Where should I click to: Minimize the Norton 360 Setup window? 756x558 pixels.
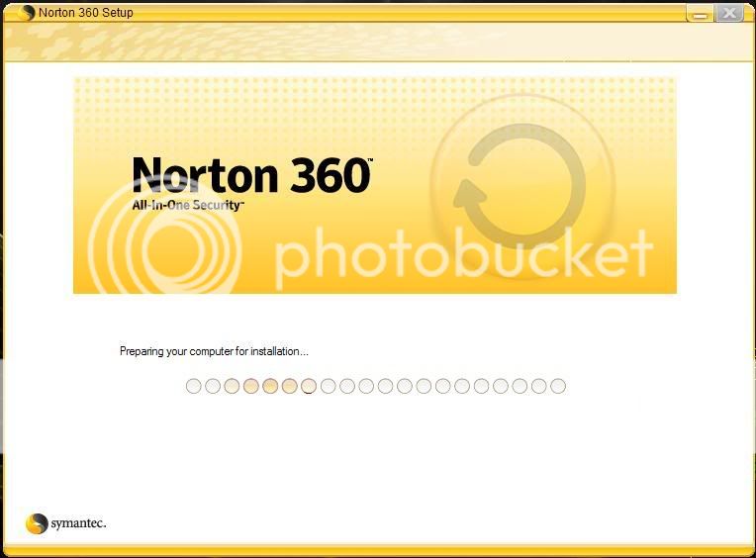700,13
